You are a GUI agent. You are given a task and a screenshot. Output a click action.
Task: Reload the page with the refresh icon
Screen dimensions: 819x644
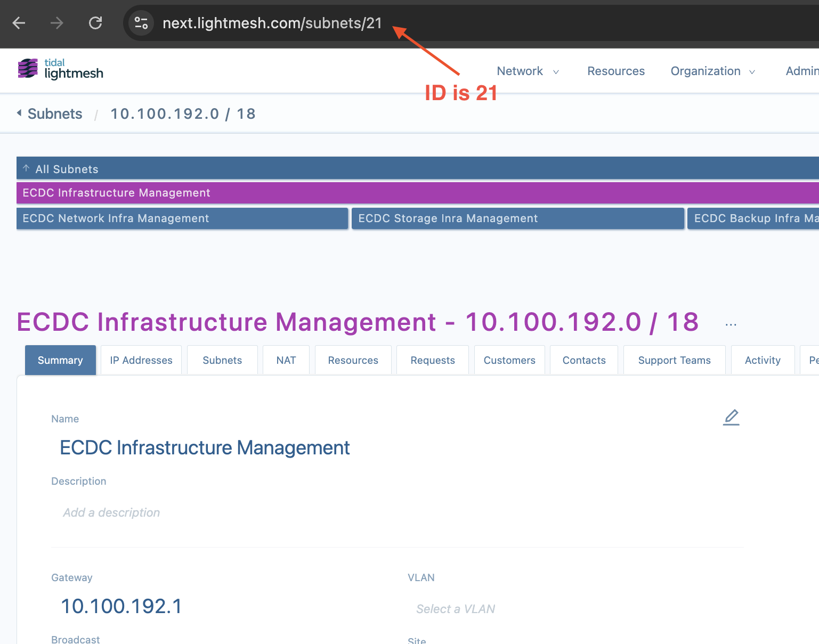click(x=95, y=23)
